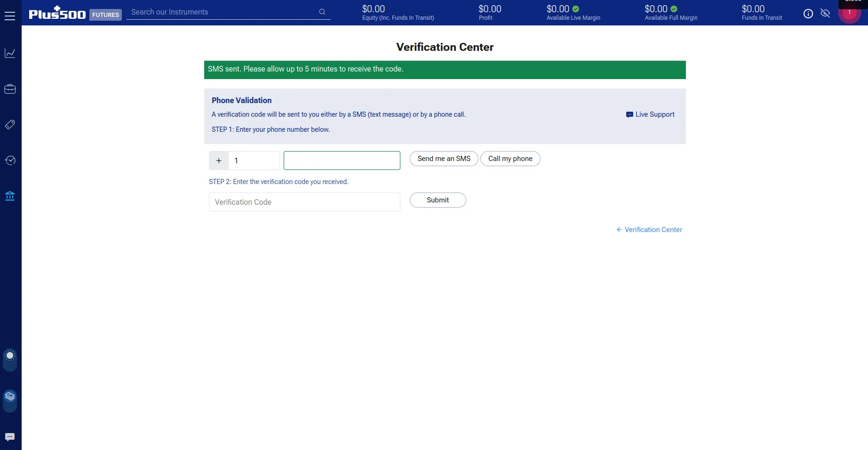Open the price tag orders sidebar icon
The height and width of the screenshot is (450, 868).
(10, 125)
